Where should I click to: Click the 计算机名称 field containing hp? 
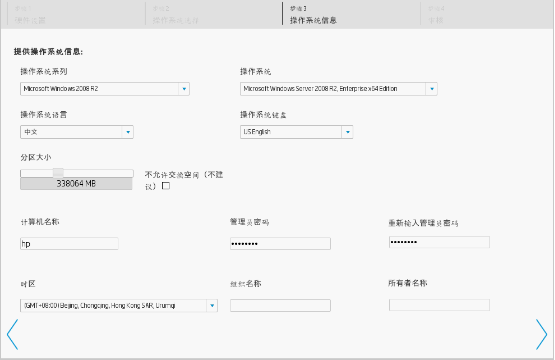point(69,244)
